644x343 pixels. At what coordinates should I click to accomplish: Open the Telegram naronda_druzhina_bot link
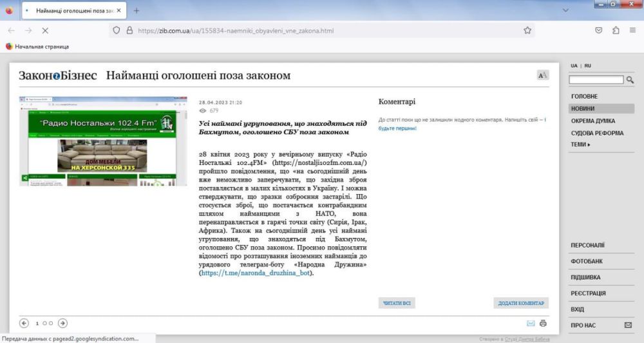point(257,273)
